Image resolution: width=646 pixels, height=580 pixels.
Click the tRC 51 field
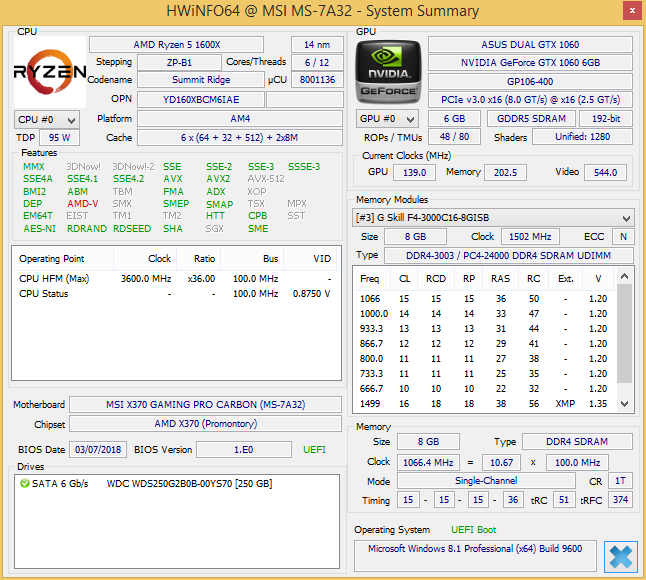pos(564,500)
